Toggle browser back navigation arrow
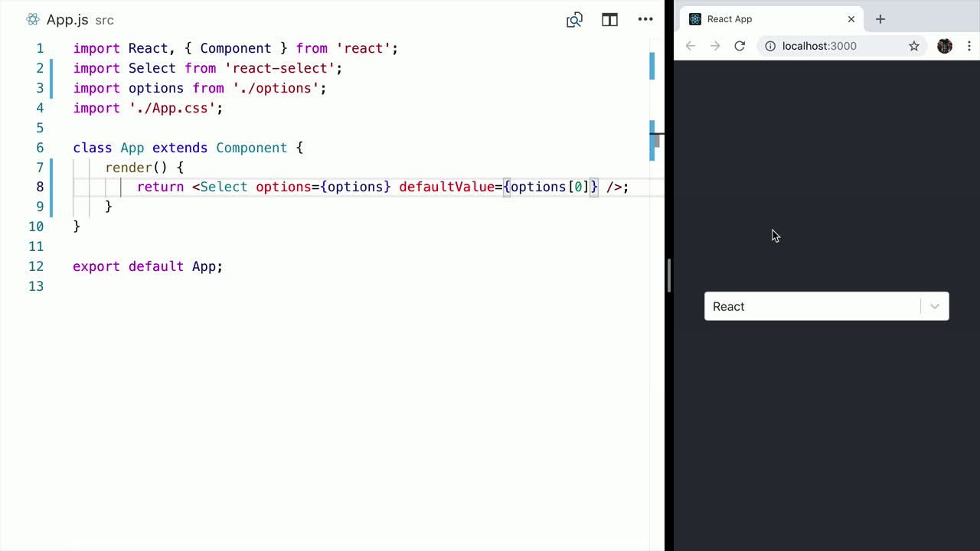The height and width of the screenshot is (551, 980). pos(691,46)
